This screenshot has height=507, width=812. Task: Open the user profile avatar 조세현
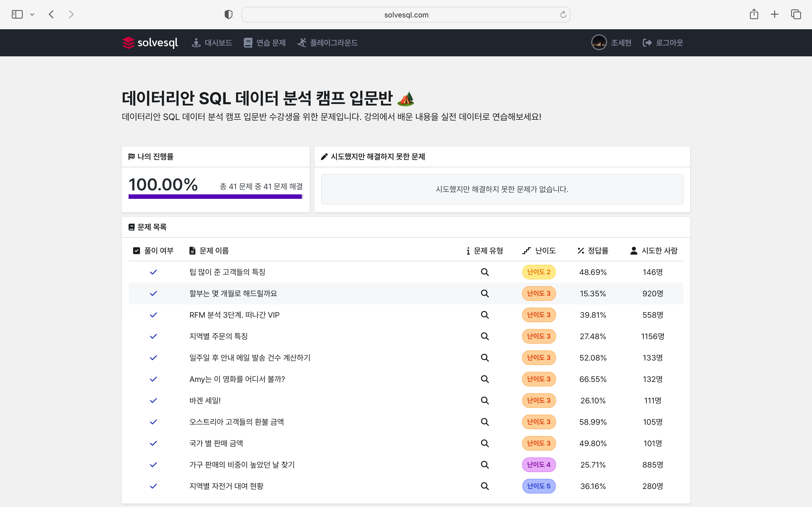(599, 43)
